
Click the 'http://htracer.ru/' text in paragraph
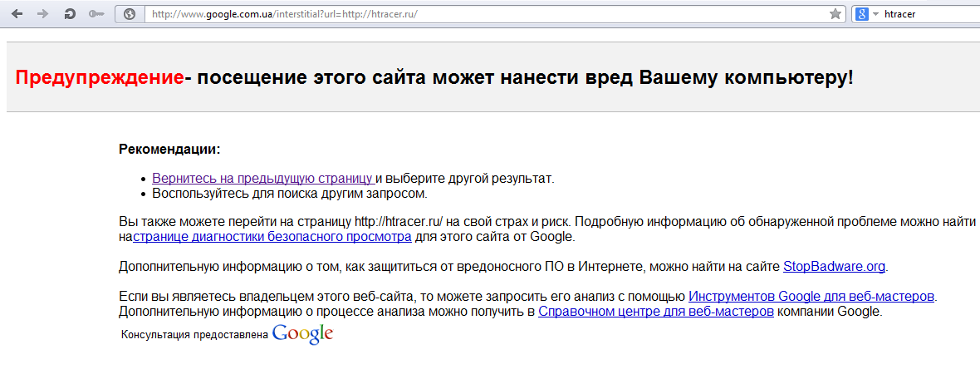(x=399, y=222)
